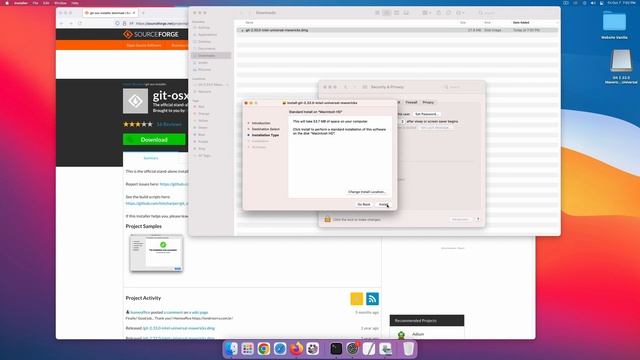The height and width of the screenshot is (360, 640).
Task: Click the Finder edit tags icon
Action: [449, 13]
